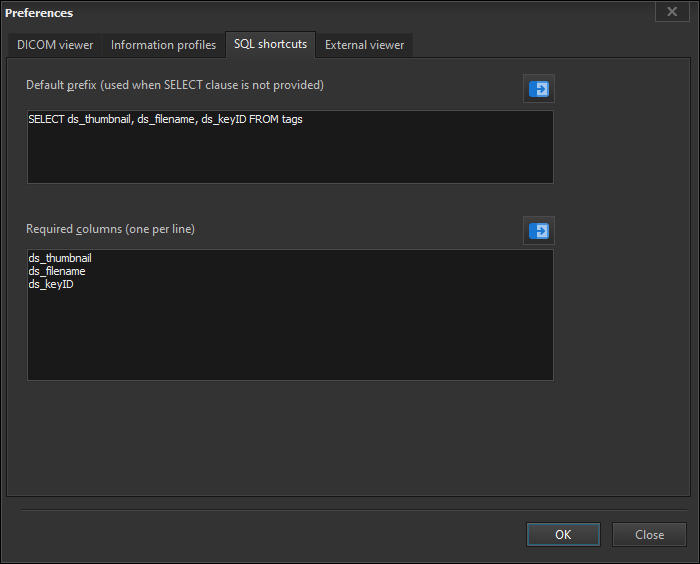Click the word SELECT in the prefix query
The width and height of the screenshot is (700, 564).
(46, 119)
